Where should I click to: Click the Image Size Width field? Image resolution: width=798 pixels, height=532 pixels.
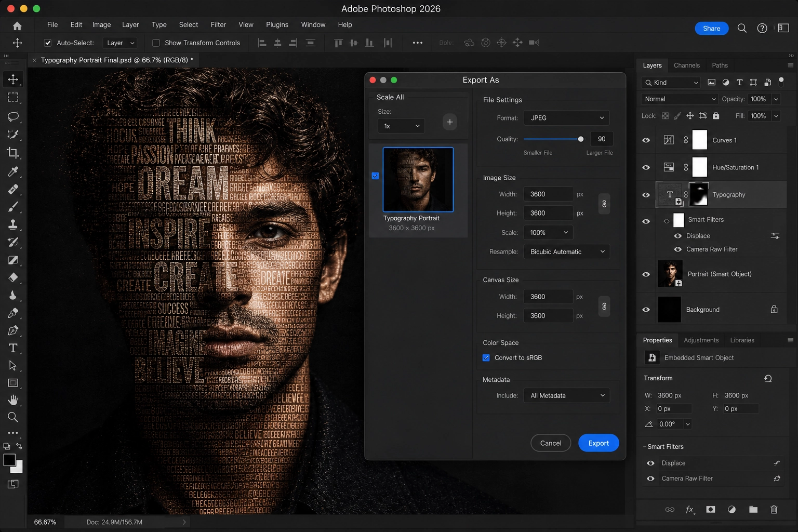point(548,194)
